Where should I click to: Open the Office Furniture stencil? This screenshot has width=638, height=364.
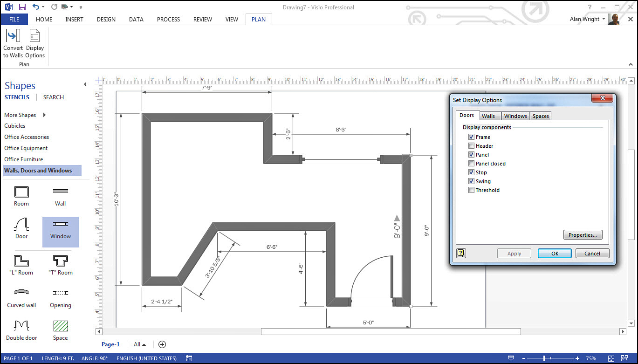point(23,159)
